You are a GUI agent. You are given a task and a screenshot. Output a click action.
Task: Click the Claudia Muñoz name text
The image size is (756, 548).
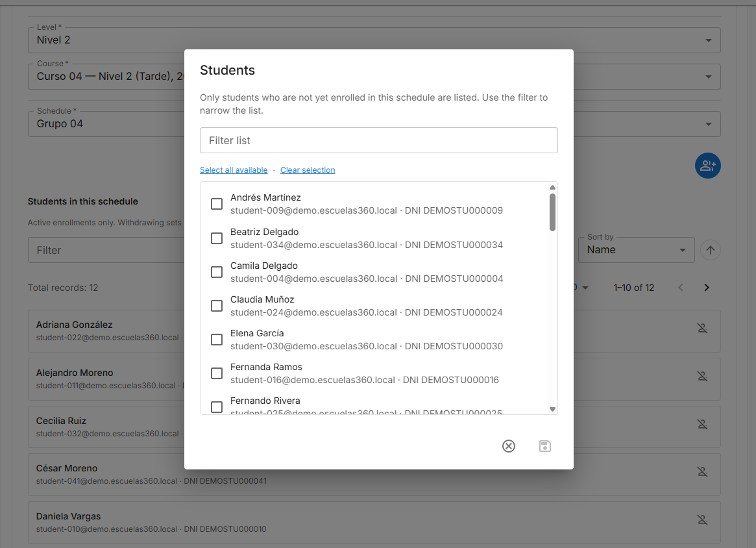click(262, 299)
